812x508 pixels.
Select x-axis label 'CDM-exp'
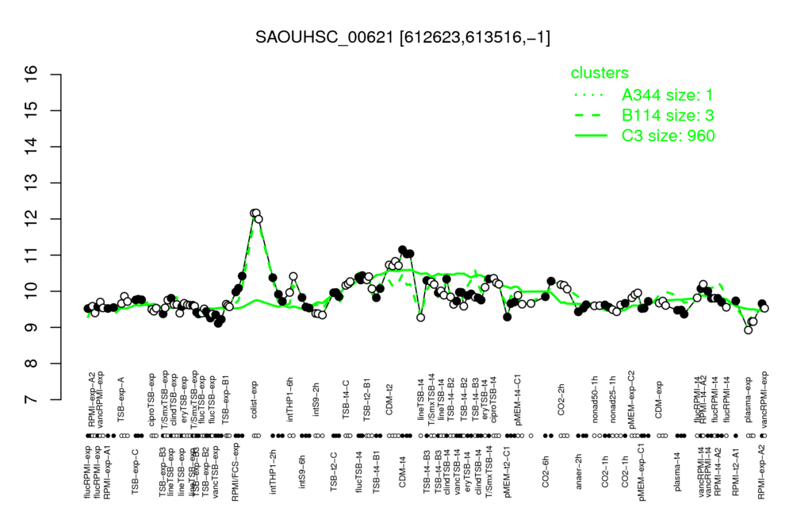click(659, 400)
